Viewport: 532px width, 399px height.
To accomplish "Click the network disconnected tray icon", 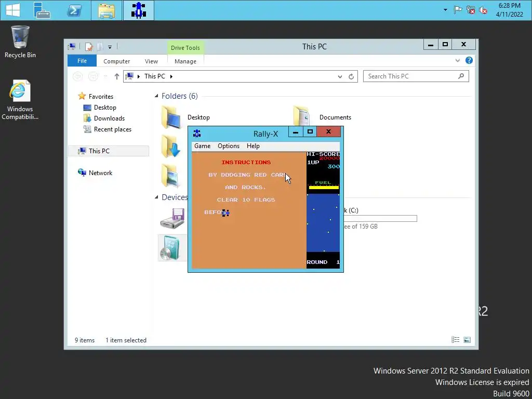I will click(470, 10).
